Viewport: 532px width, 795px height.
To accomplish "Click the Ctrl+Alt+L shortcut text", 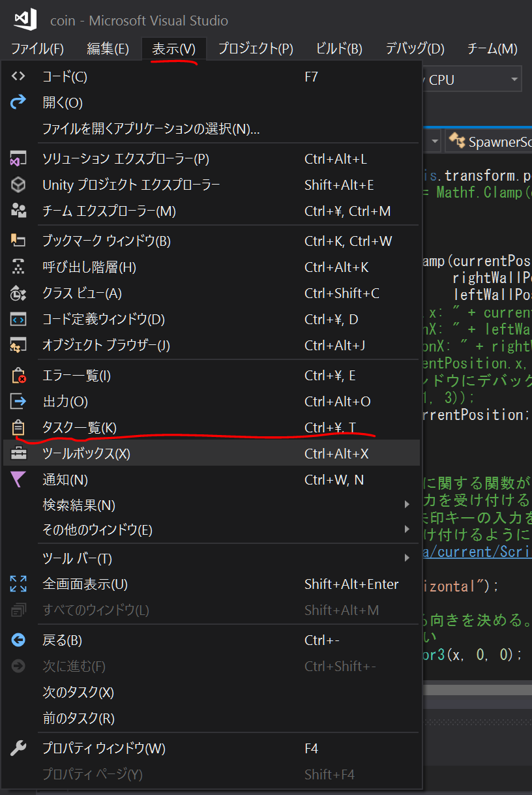I will tap(336, 159).
